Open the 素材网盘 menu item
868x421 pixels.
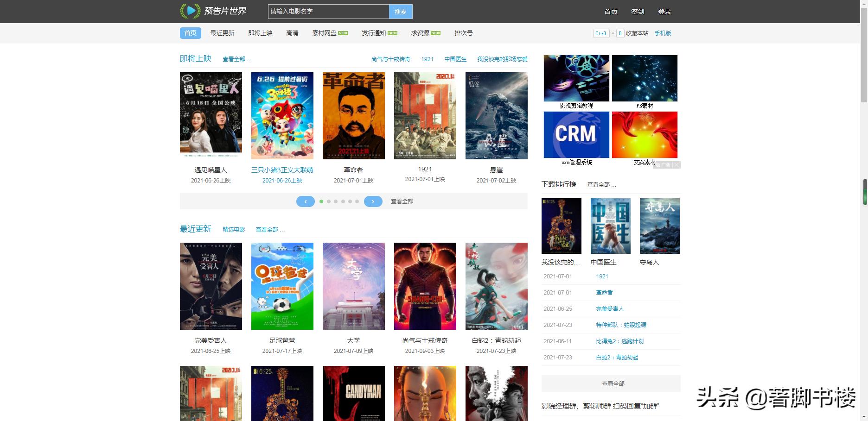(x=323, y=33)
